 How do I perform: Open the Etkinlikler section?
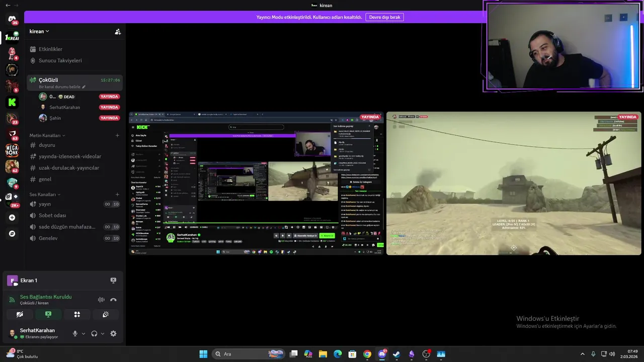(x=74, y=49)
